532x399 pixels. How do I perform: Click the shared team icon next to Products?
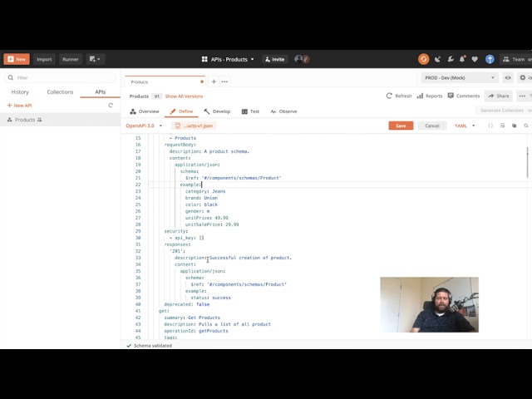coord(40,120)
